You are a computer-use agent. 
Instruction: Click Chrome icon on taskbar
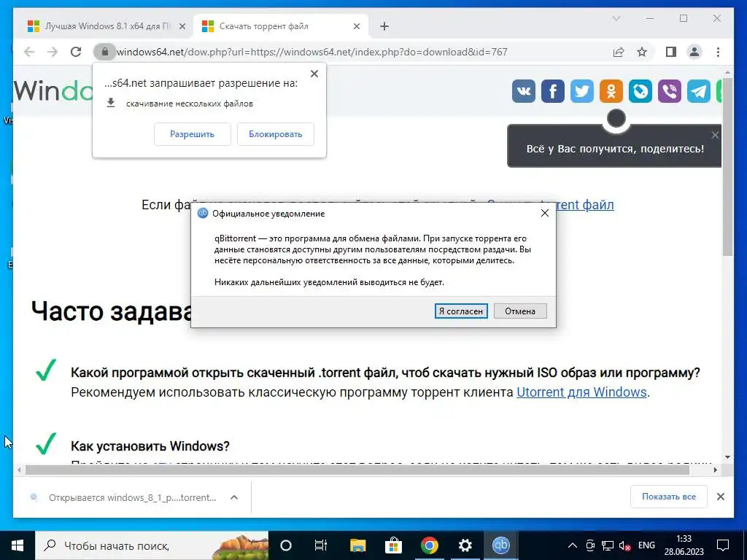click(429, 545)
